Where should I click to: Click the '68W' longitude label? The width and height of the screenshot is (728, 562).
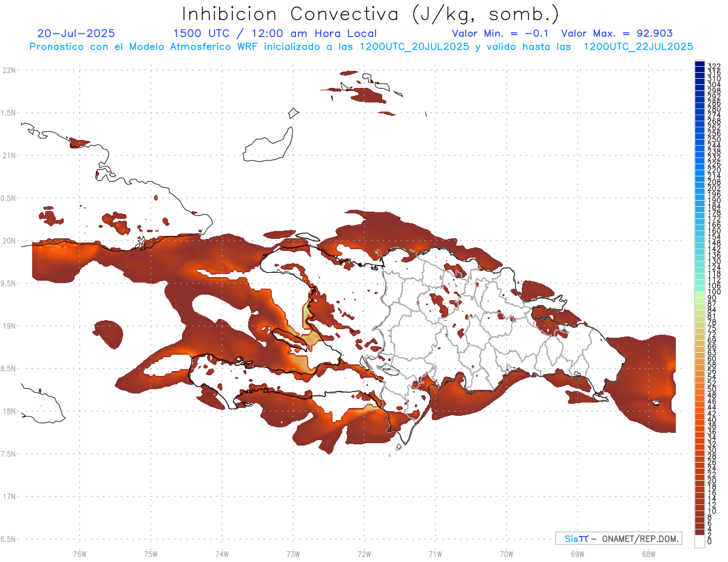(649, 554)
